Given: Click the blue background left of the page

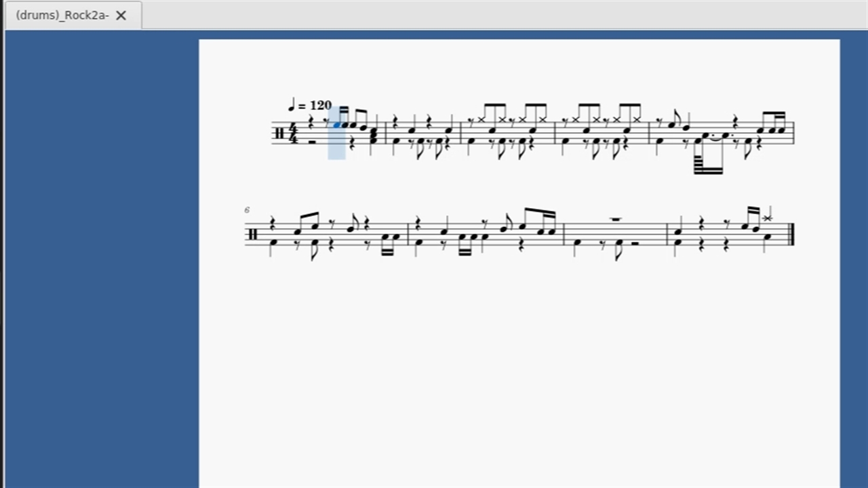Looking at the screenshot, I should pos(102,258).
